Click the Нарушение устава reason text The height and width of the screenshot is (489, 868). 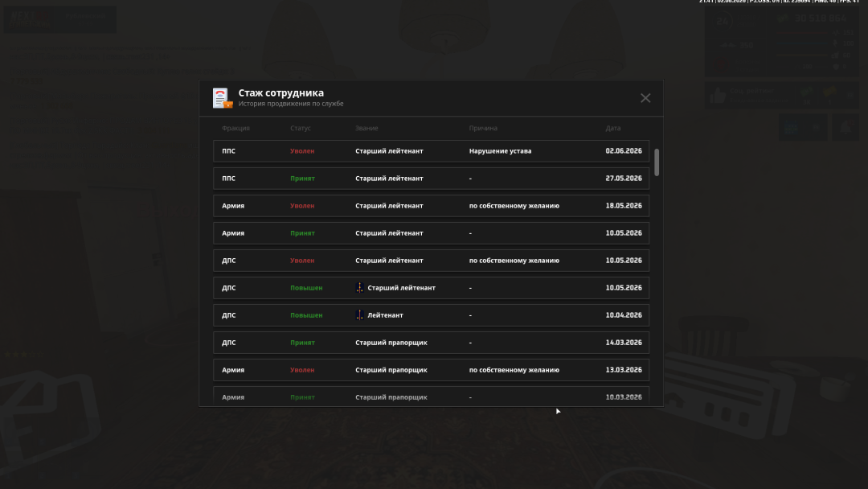(x=500, y=150)
